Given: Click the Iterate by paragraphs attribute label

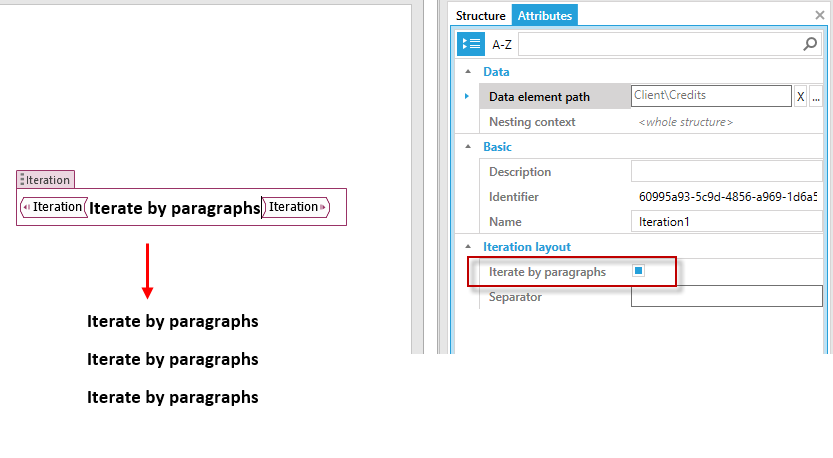Looking at the screenshot, I should 547,272.
